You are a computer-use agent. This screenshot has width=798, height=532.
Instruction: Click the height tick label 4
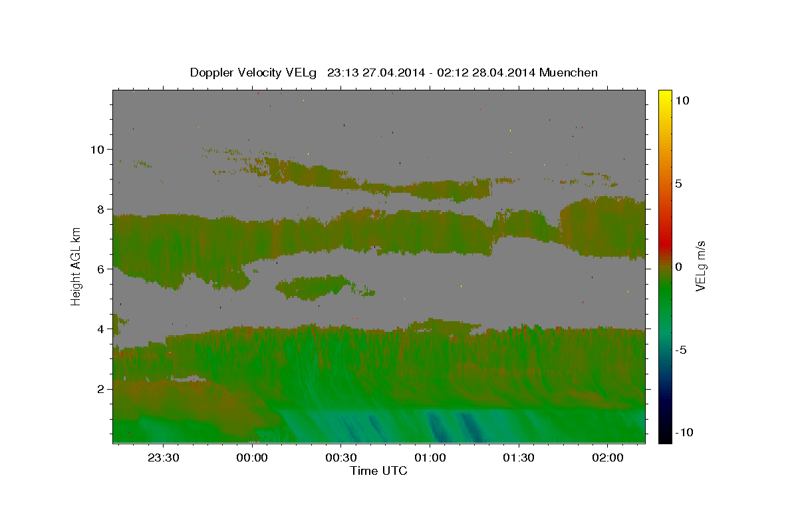(101, 329)
